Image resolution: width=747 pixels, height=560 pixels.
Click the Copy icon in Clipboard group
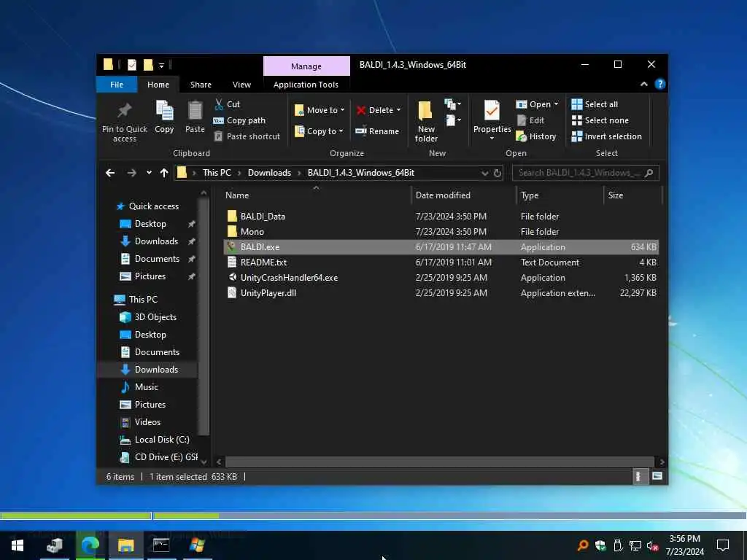164,111
